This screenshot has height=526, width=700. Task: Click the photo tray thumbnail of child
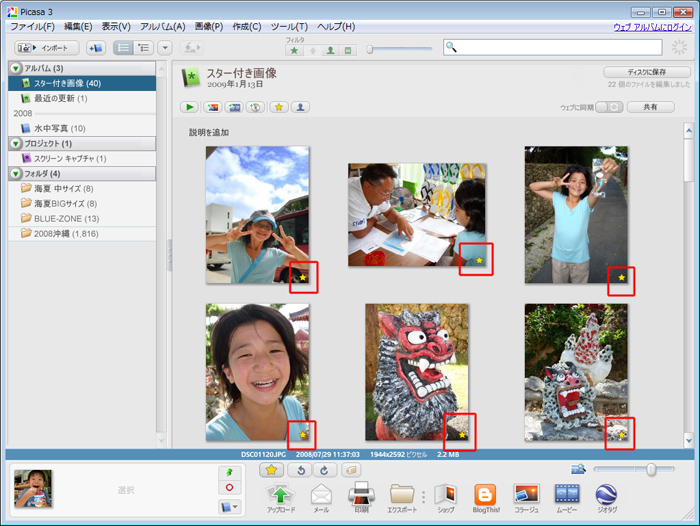coord(33,488)
